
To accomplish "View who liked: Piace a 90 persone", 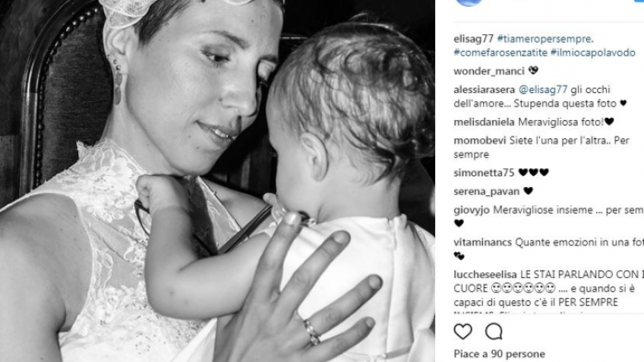I will click(500, 354).
